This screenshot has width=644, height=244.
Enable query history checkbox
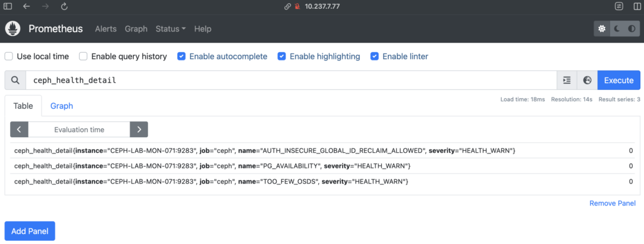coord(84,56)
